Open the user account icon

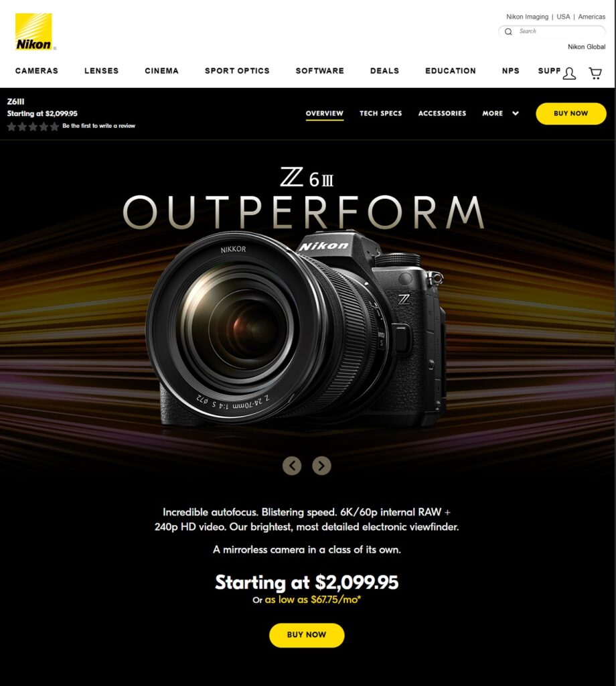pyautogui.click(x=568, y=73)
